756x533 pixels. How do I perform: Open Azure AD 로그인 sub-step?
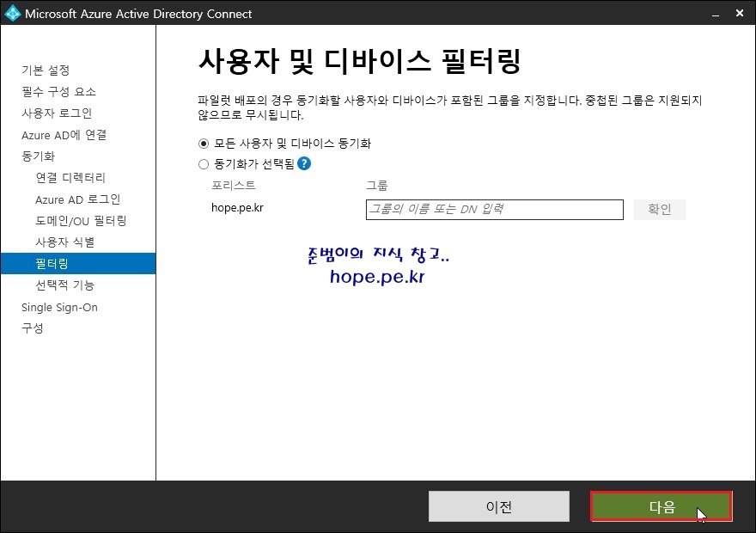coord(77,199)
